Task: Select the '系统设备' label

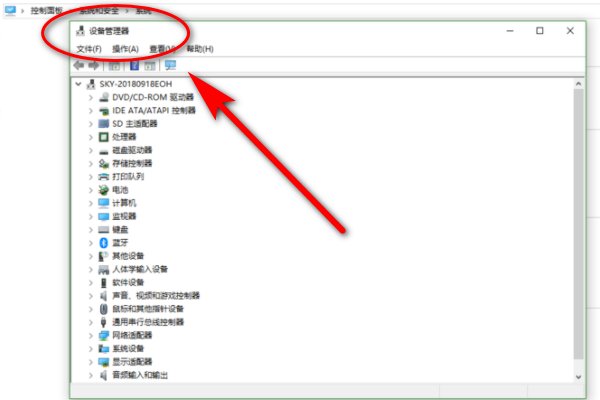Action: (128, 349)
